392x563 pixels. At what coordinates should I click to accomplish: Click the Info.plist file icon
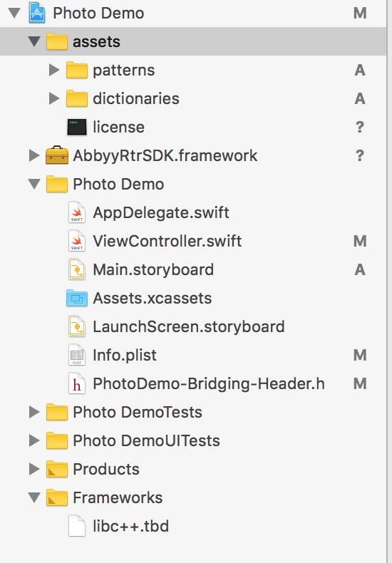click(x=77, y=355)
